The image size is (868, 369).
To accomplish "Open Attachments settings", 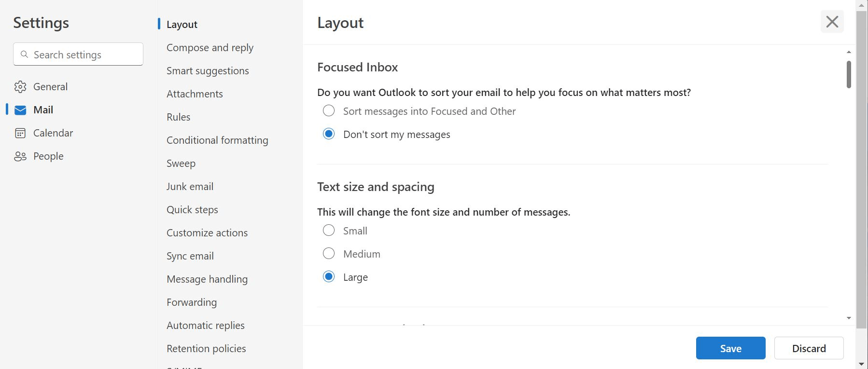I will coord(195,94).
